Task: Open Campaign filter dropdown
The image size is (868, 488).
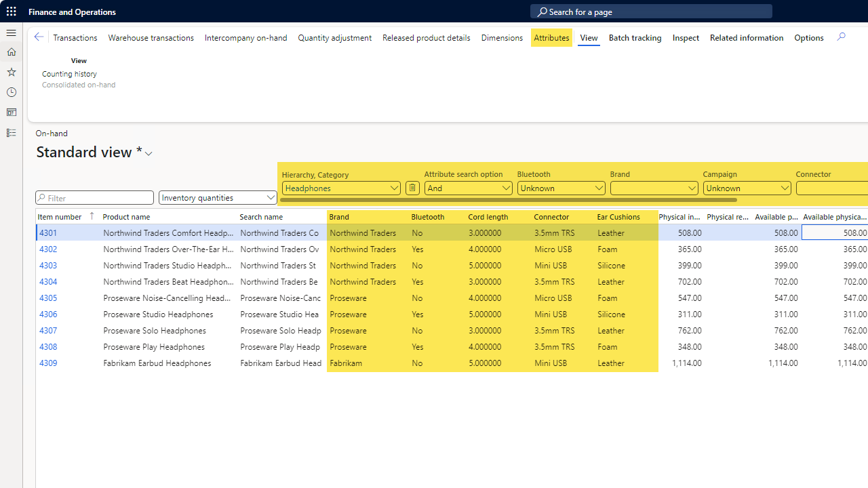Action: [x=747, y=188]
